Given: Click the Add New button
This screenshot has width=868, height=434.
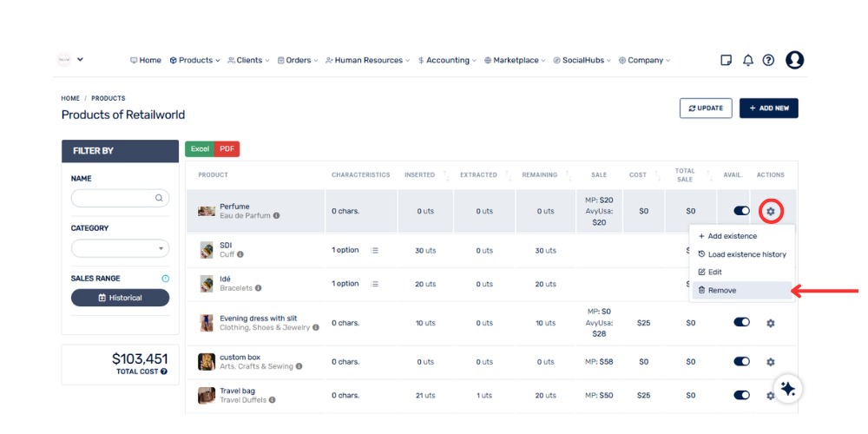Looking at the screenshot, I should [768, 108].
